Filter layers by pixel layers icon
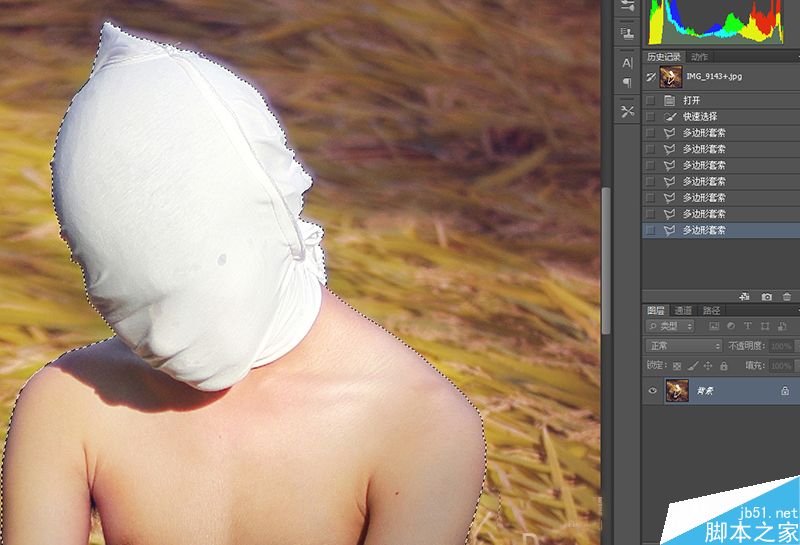This screenshot has height=545, width=800. (714, 326)
